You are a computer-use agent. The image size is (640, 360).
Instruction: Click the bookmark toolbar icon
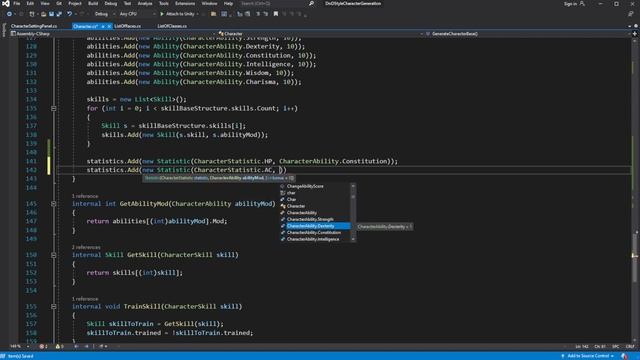[x=276, y=14]
